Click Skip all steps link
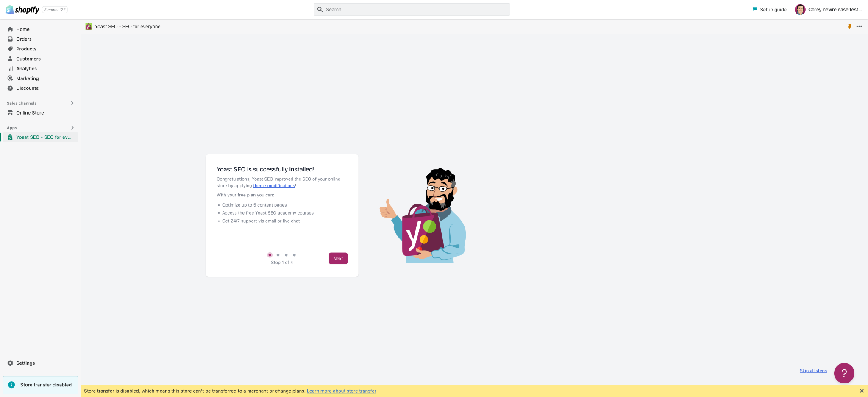Image resolution: width=868 pixels, height=397 pixels. click(x=813, y=371)
